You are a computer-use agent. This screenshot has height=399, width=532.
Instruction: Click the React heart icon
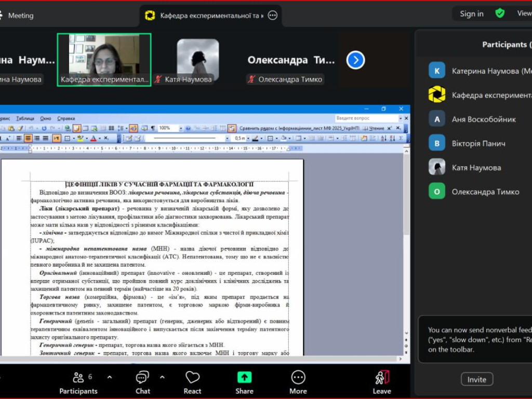coord(192,382)
